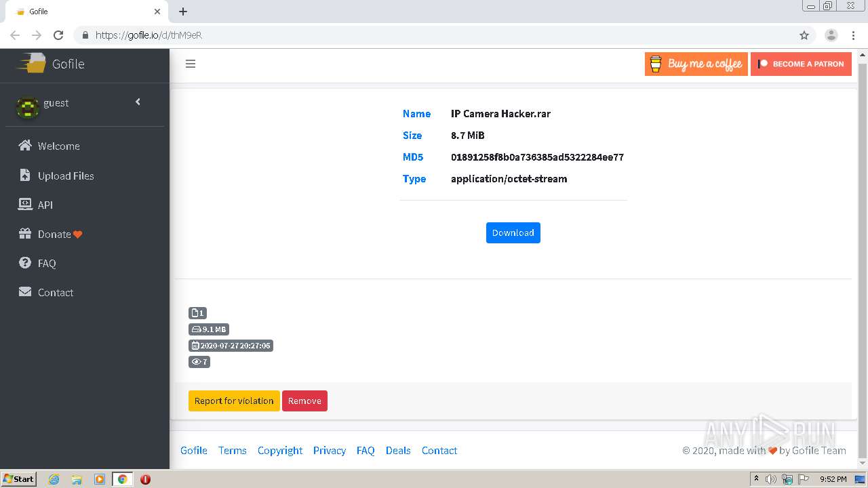Bookmark page with the star icon
Screen dimensions: 868x488
pos(804,35)
